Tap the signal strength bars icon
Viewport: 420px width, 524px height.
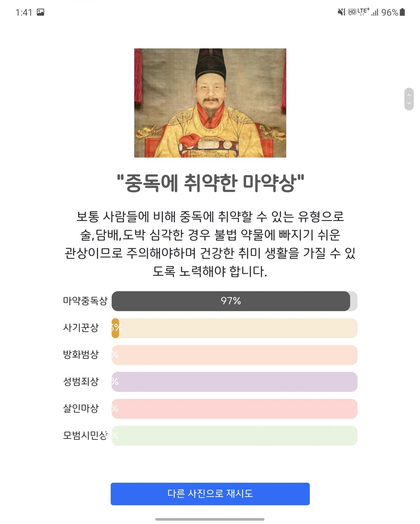coord(375,12)
